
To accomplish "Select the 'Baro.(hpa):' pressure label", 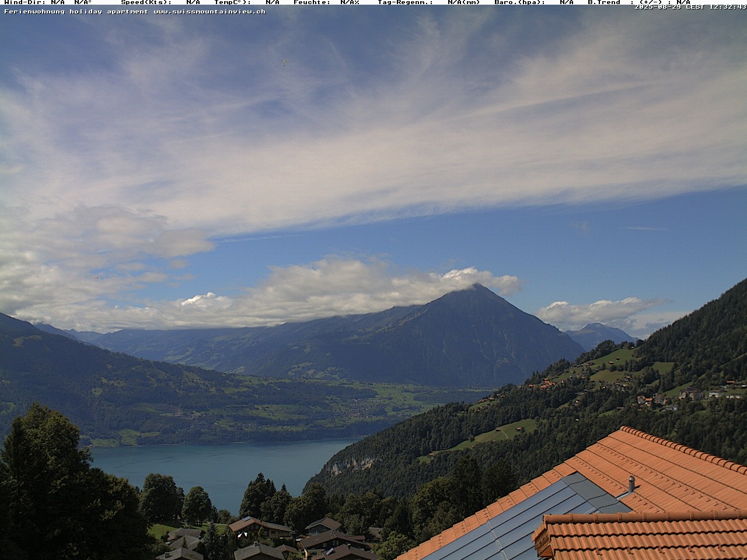I will point(519,2).
